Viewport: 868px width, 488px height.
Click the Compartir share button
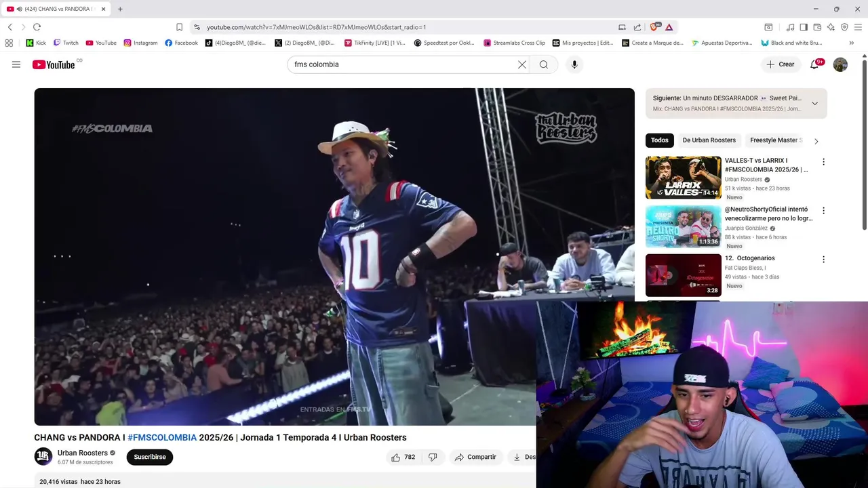coord(475,457)
